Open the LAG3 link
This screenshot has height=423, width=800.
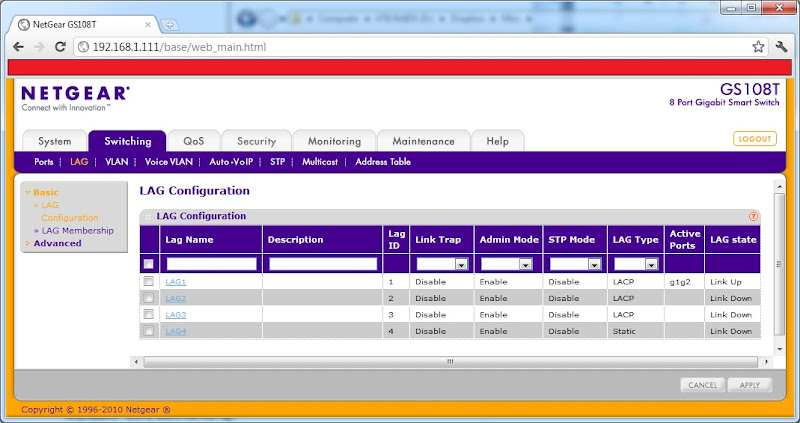(176, 315)
